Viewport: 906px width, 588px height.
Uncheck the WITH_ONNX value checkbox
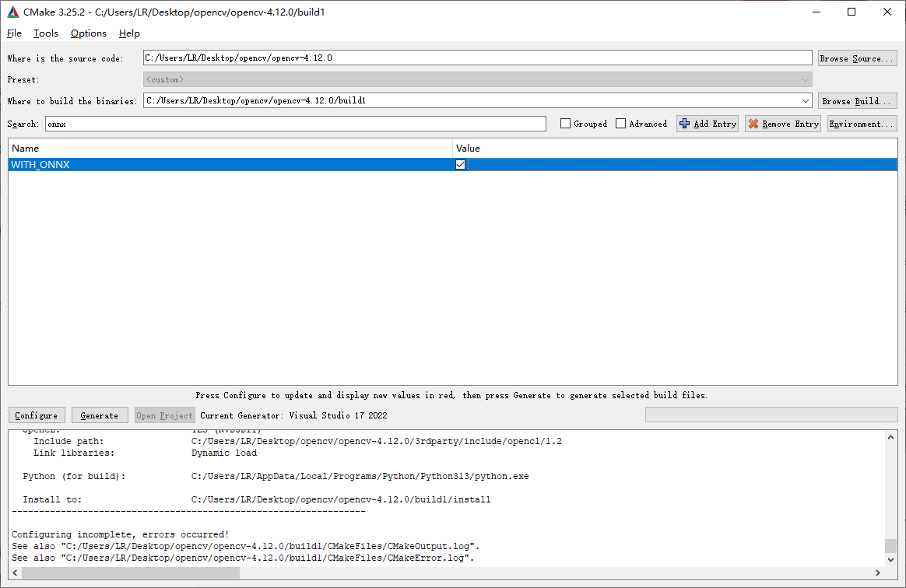pos(461,165)
